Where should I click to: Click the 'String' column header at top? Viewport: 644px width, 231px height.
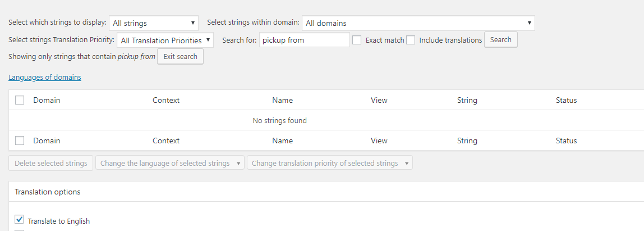coord(467,101)
